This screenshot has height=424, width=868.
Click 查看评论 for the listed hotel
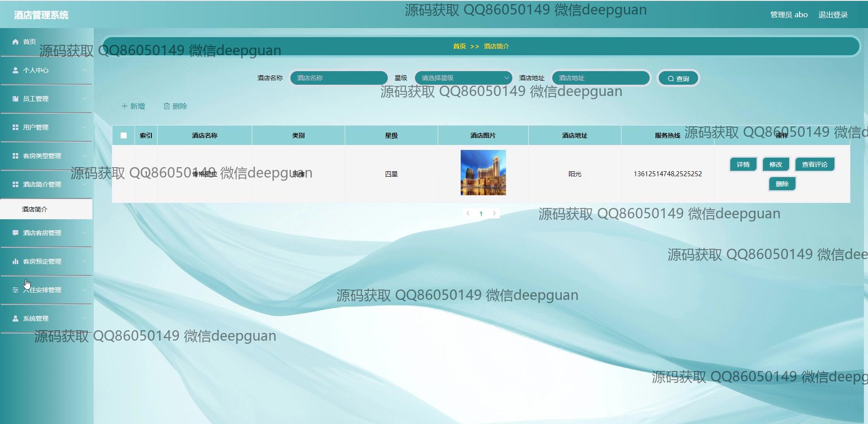click(x=815, y=164)
